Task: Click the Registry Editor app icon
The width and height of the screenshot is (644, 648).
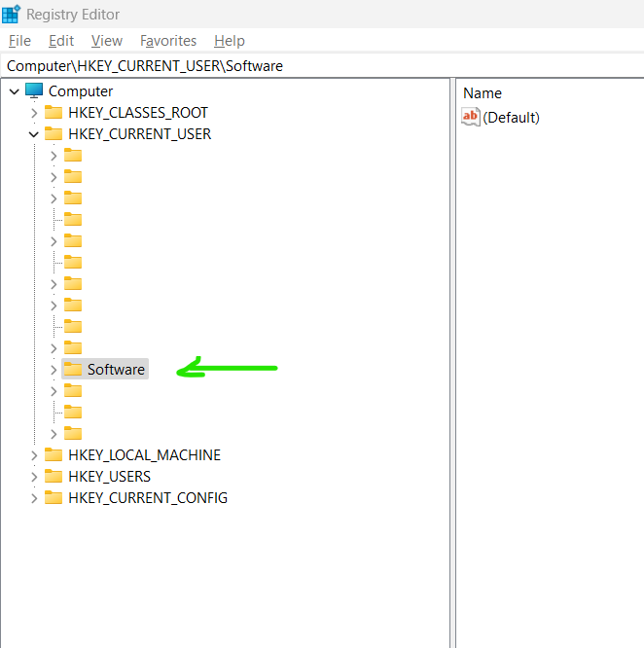Action: (11, 14)
